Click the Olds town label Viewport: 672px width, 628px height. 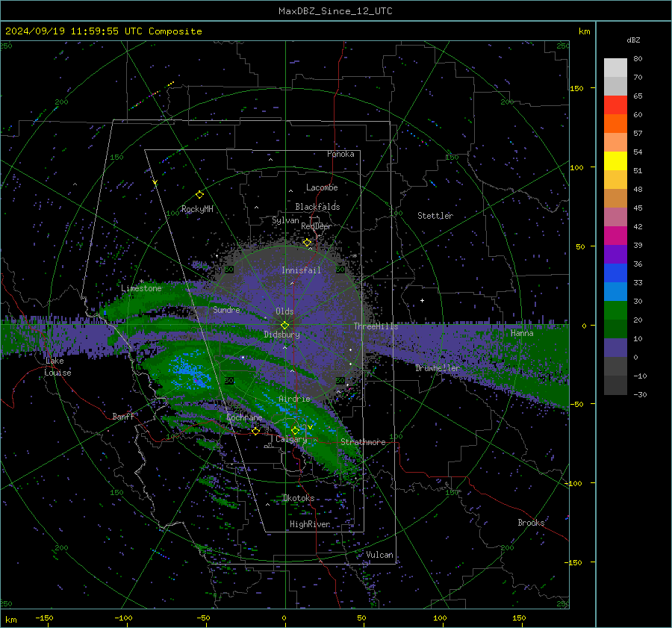[x=284, y=311]
